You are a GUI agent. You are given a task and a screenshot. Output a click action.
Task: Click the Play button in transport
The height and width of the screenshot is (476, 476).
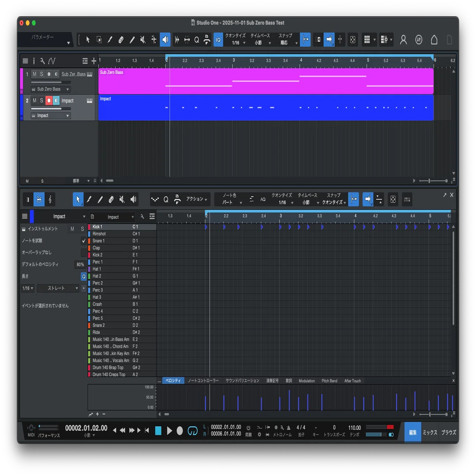[169, 431]
